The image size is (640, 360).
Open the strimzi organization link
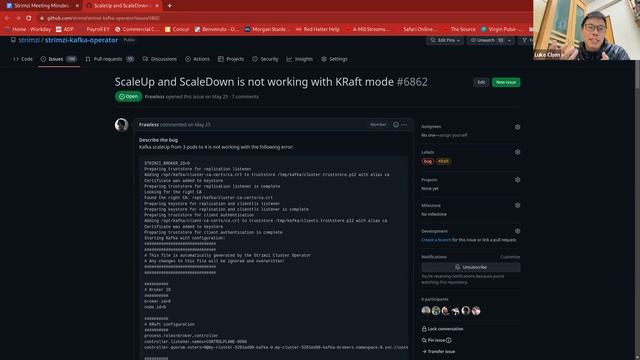[29, 40]
